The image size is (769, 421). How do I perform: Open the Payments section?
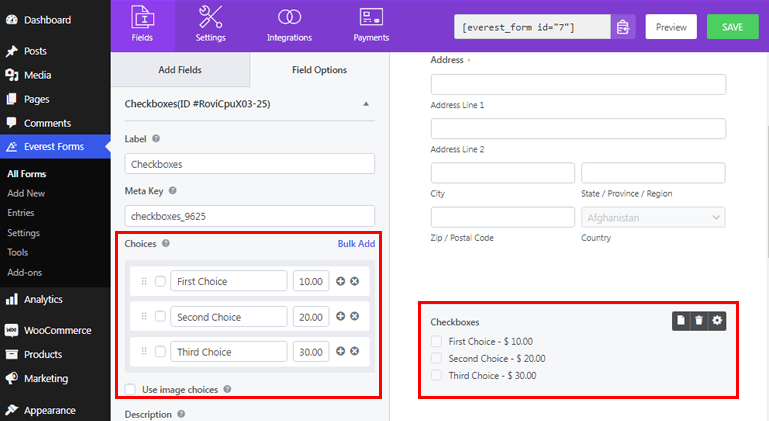[x=372, y=25]
